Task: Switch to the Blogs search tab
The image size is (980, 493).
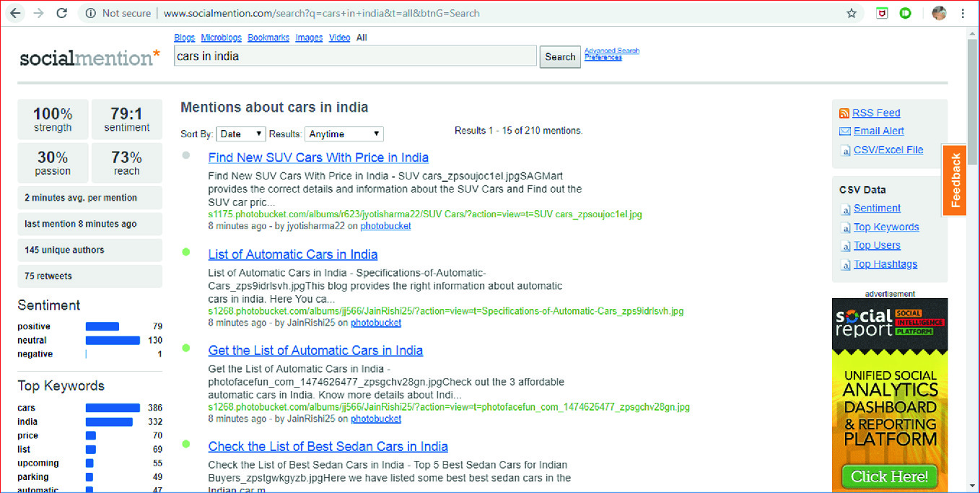Action: 185,38
